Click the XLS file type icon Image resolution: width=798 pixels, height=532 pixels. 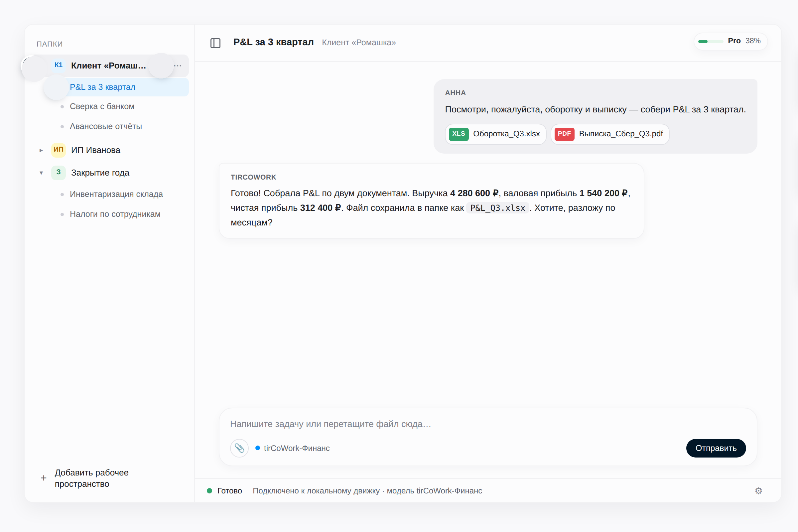pyautogui.click(x=459, y=134)
